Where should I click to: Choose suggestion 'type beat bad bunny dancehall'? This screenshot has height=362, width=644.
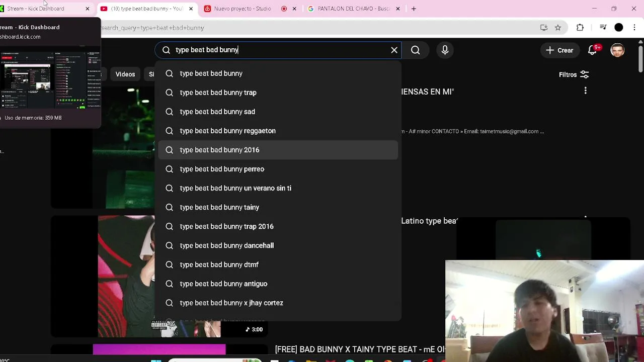tap(278, 245)
